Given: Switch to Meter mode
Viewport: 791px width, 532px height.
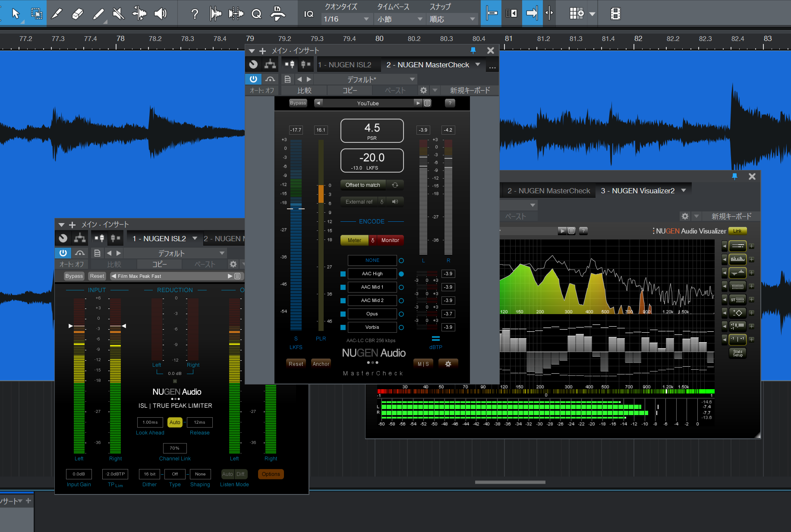Looking at the screenshot, I should click(x=354, y=240).
